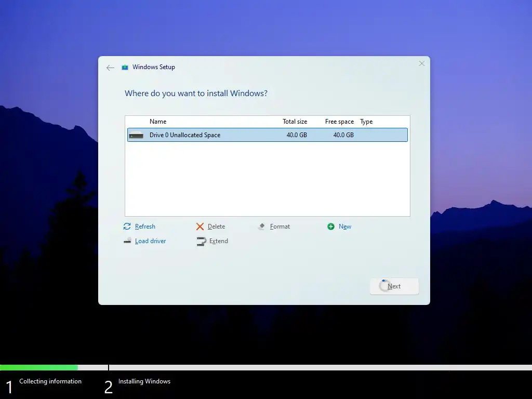Extend the partition via link
The image size is (532, 399).
(x=219, y=241)
